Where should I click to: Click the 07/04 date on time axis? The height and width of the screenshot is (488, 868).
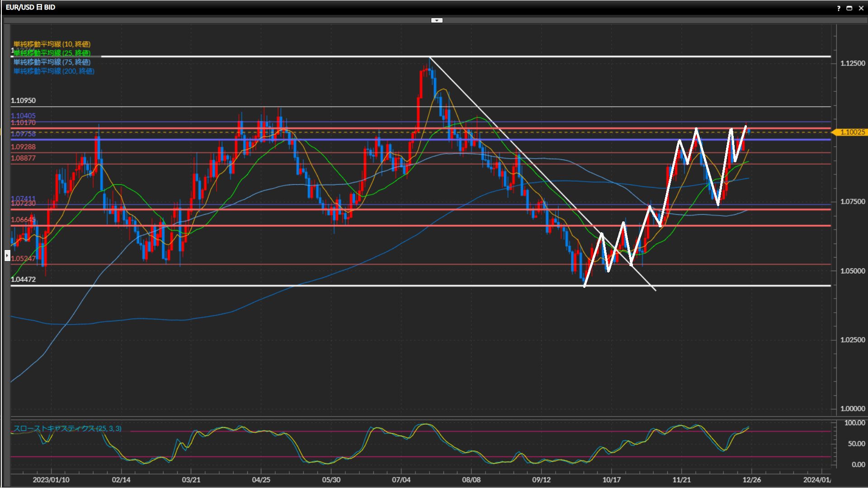401,479
